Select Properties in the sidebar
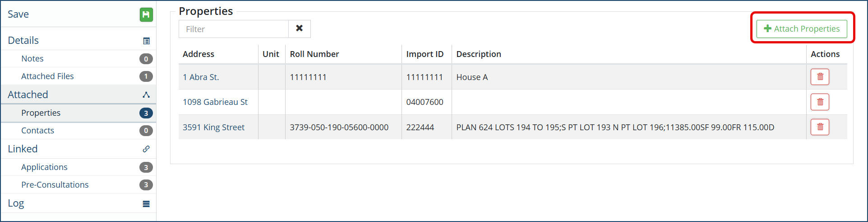Image resolution: width=868 pixels, height=222 pixels. point(41,113)
